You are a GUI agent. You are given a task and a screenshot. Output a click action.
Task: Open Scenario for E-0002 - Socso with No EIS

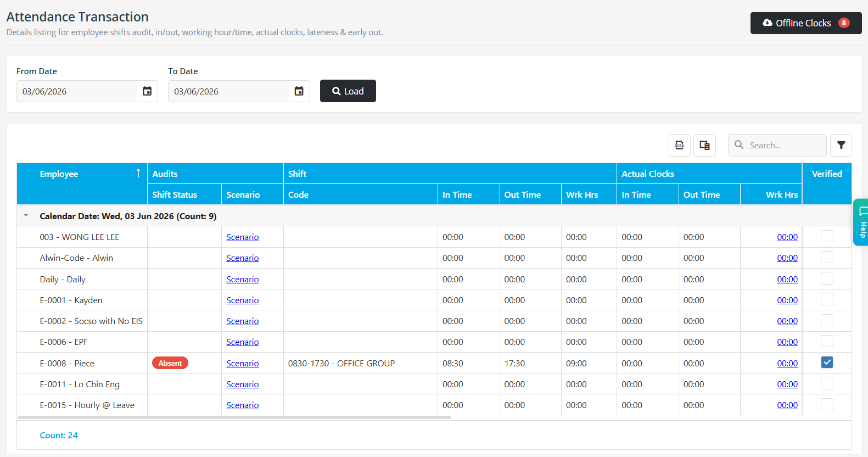coord(243,321)
